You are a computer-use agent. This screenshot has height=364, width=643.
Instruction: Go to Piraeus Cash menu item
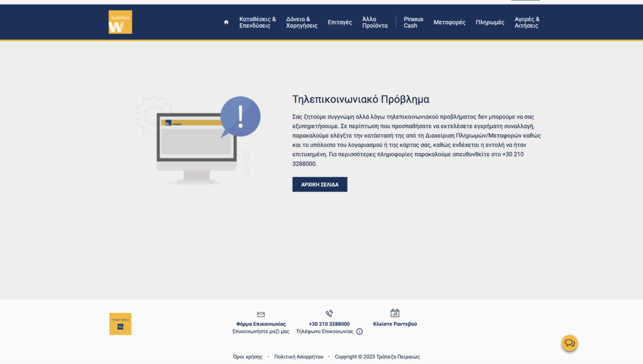[413, 23]
